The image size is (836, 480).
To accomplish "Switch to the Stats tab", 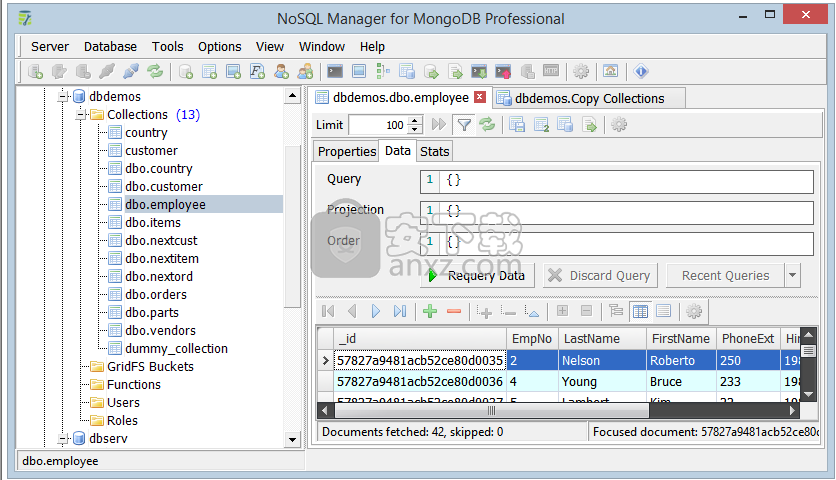I will 435,151.
